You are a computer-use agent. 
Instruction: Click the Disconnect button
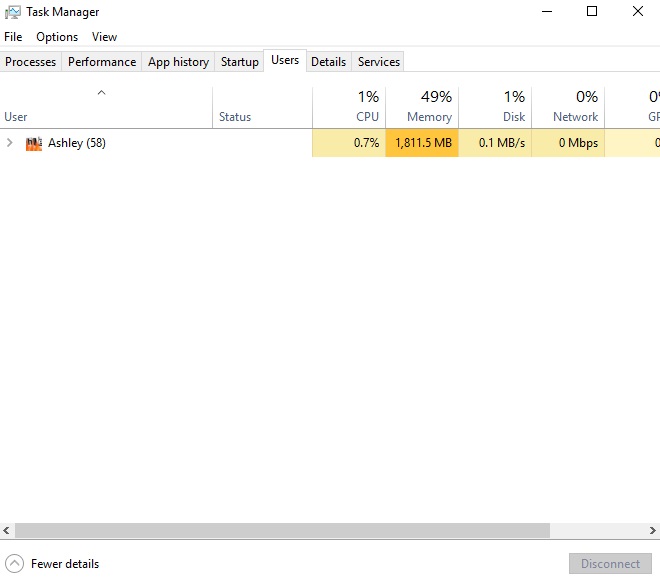(610, 563)
